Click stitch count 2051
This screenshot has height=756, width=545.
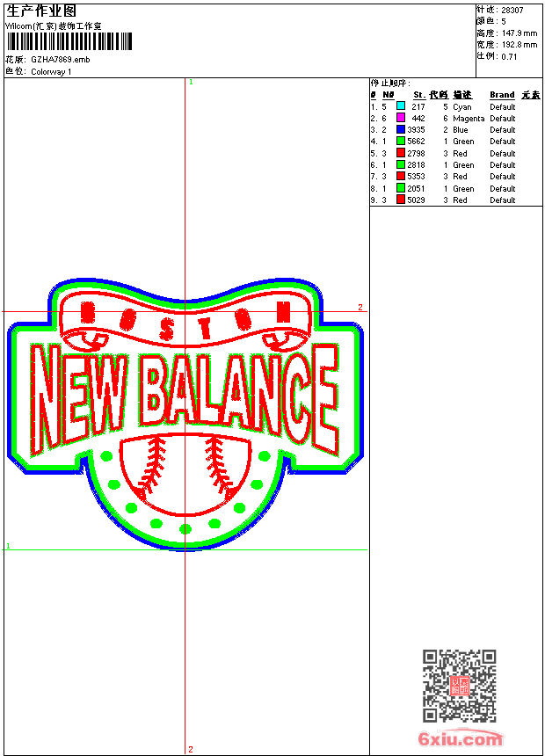tap(416, 189)
